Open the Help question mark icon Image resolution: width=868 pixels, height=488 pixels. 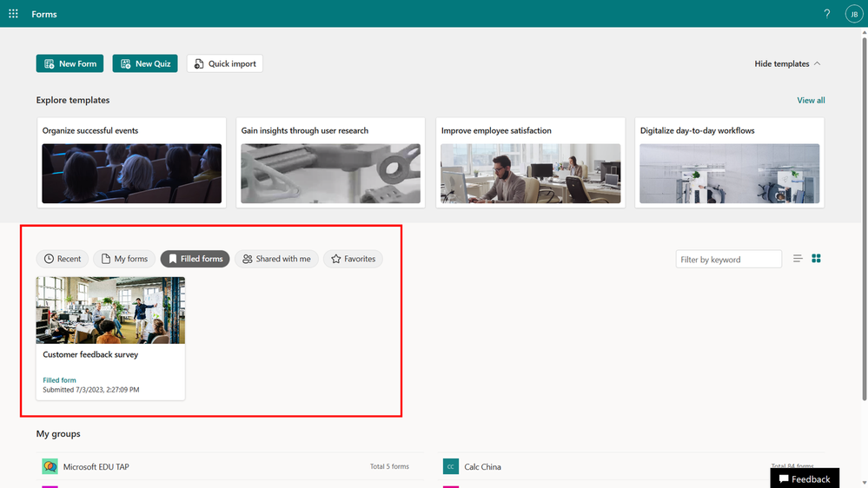(x=826, y=14)
